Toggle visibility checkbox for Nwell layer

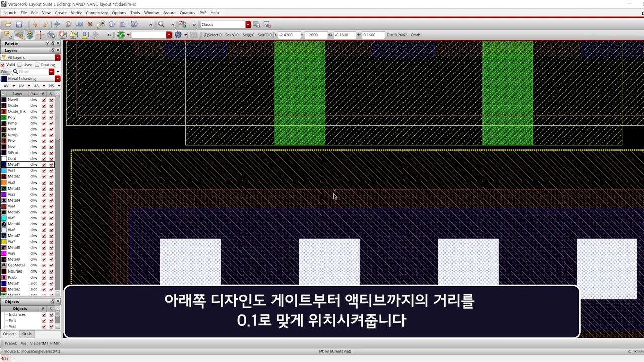pos(44,100)
